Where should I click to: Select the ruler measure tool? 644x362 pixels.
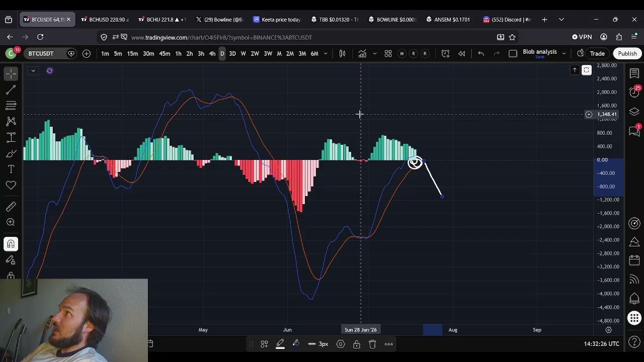click(11, 206)
